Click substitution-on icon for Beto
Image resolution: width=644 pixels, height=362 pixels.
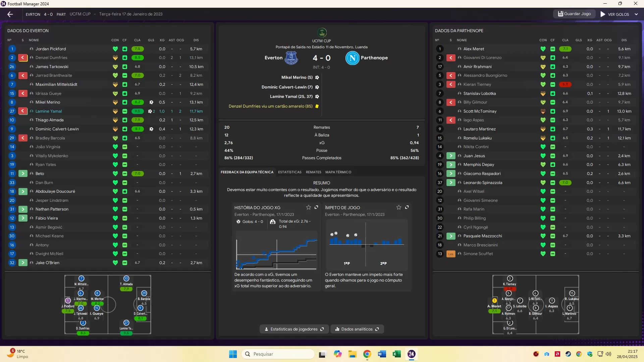tap(23, 174)
